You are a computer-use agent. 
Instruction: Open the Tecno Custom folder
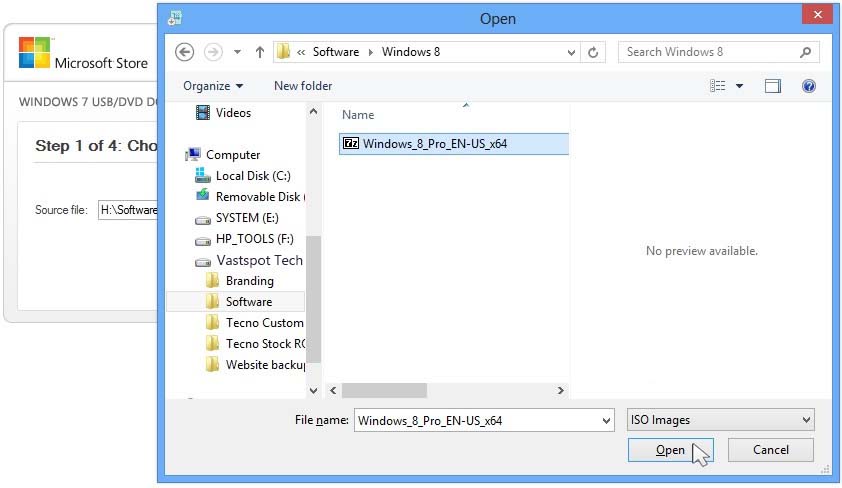(264, 323)
